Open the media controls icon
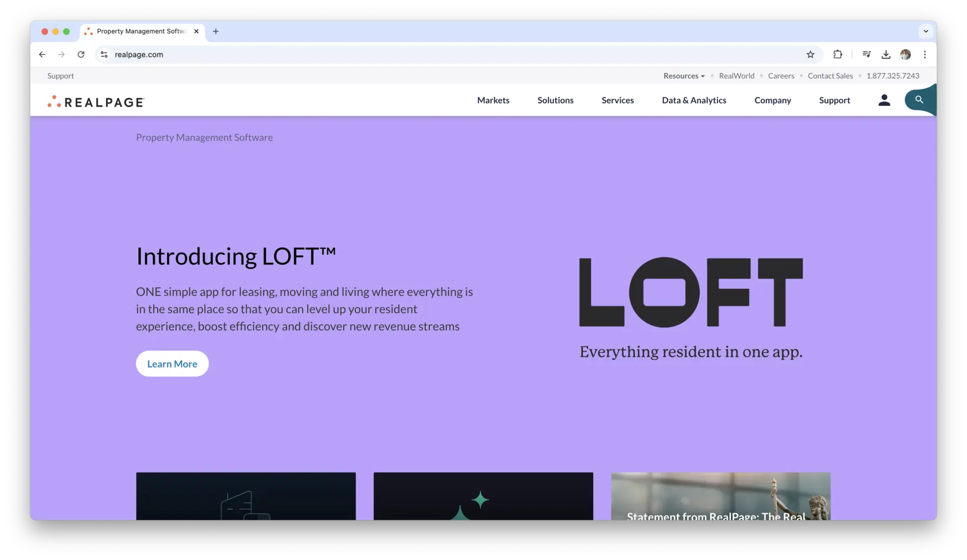This screenshot has height=560, width=967. tap(866, 54)
